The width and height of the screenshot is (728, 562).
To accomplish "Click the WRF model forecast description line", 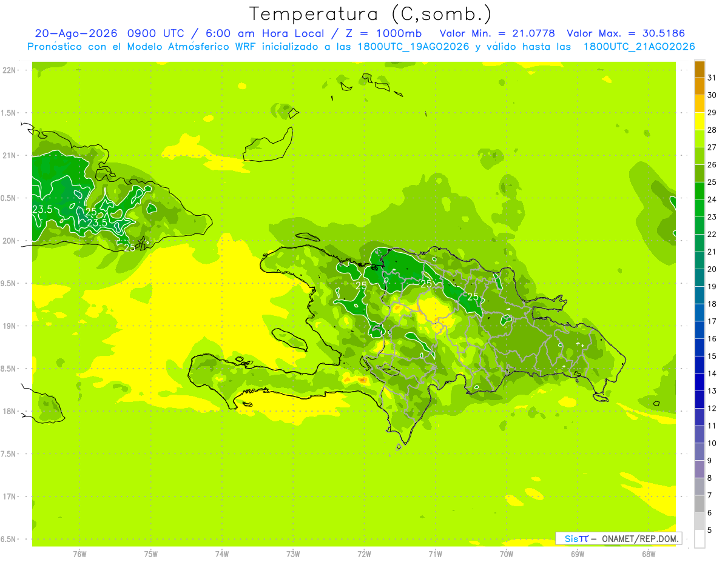I will [361, 47].
